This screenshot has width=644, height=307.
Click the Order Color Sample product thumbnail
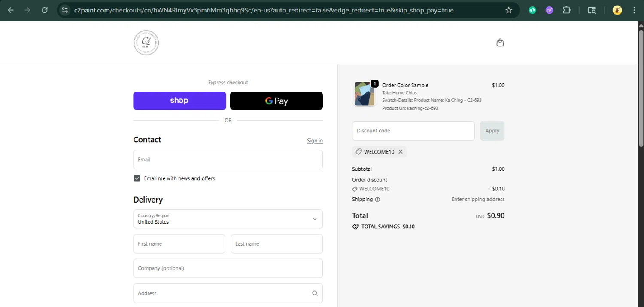tap(364, 94)
